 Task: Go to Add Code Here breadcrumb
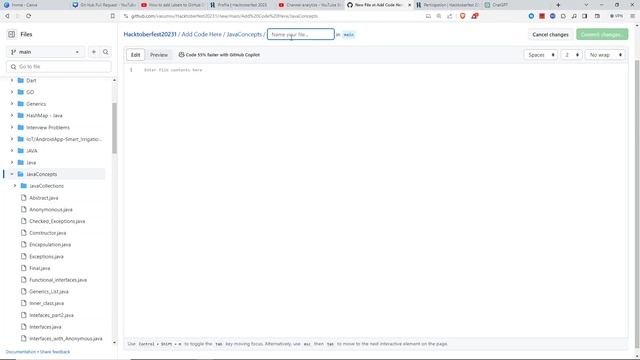click(202, 34)
